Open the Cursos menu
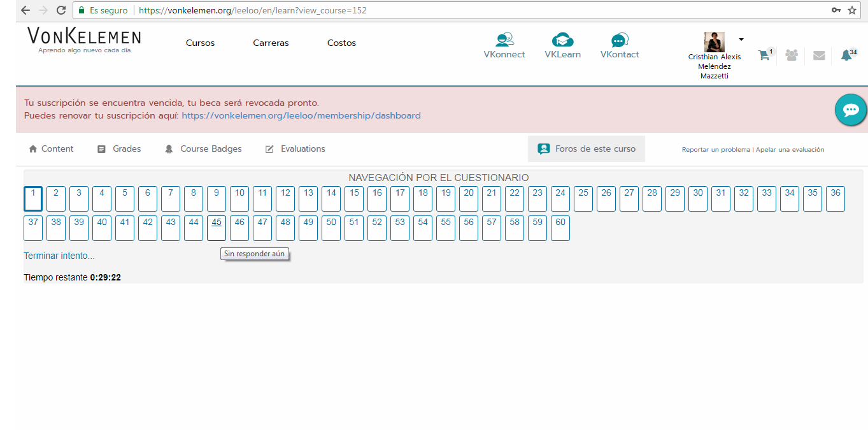Viewport: 868px width, 443px height. pos(200,43)
